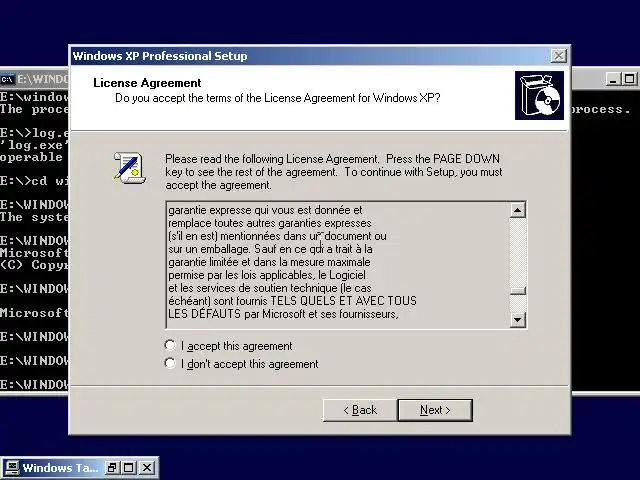Maximize the minimized Windows Ta... window
The width and height of the screenshot is (640, 480).
[129, 467]
